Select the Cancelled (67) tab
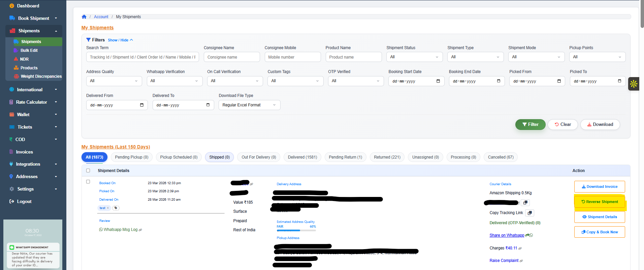644x270 pixels. [501, 157]
